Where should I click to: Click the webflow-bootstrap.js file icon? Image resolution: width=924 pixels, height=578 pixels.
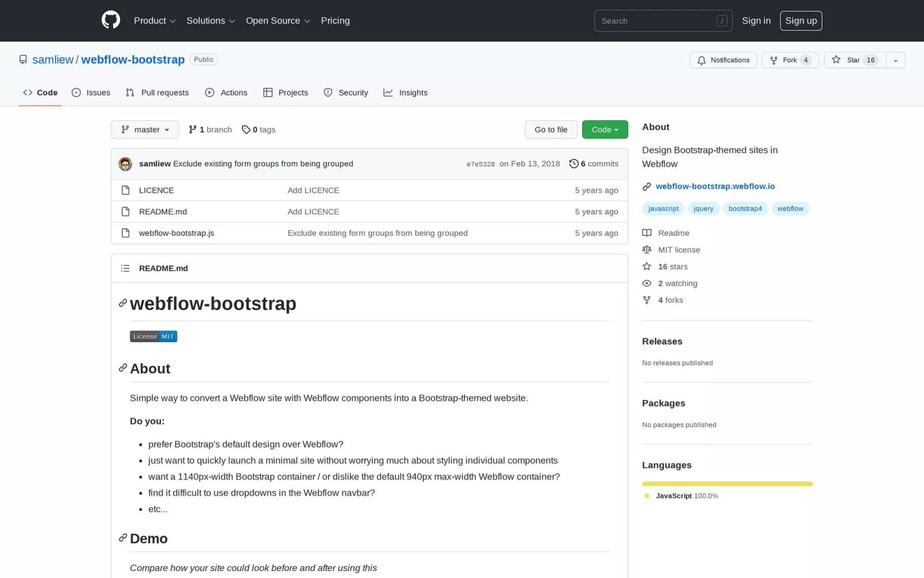[x=125, y=233]
